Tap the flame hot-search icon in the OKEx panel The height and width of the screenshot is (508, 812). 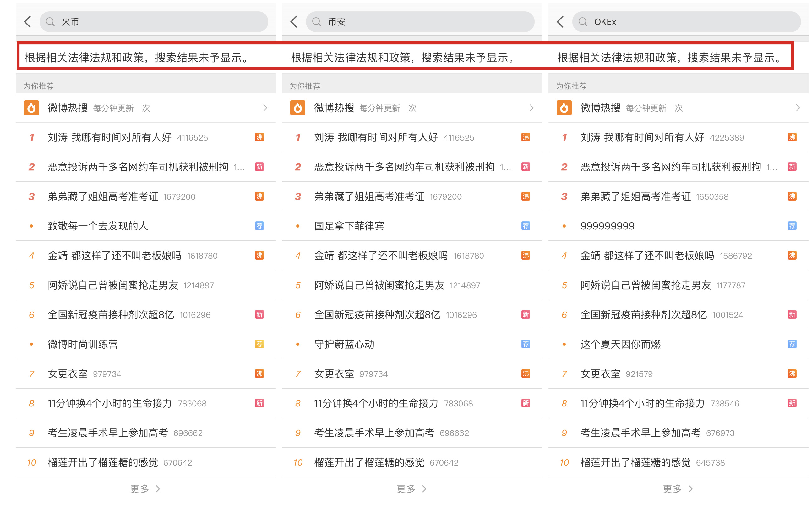tap(564, 108)
